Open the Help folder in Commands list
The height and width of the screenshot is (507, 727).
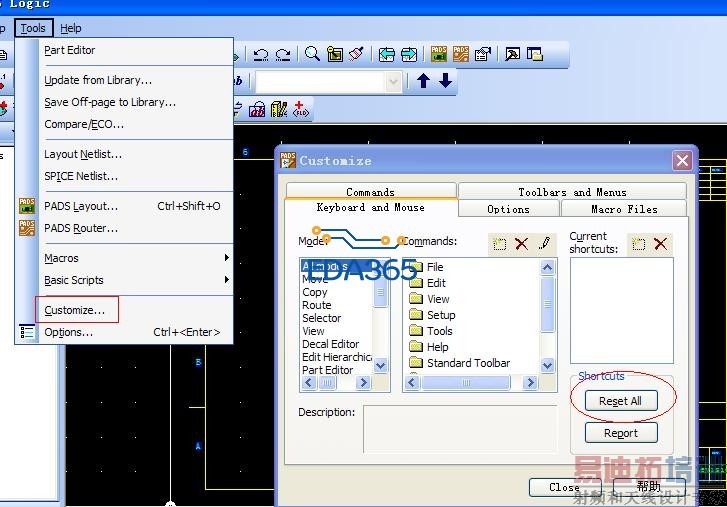pos(429,347)
